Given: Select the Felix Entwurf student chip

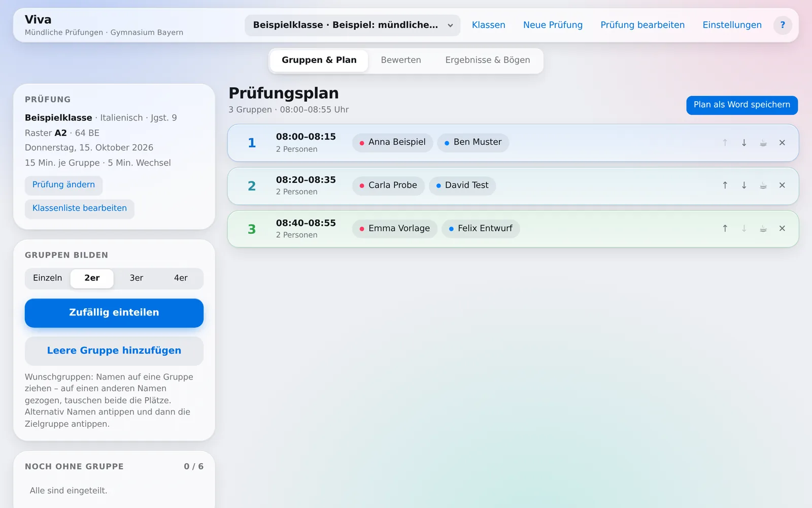Looking at the screenshot, I should 481,229.
